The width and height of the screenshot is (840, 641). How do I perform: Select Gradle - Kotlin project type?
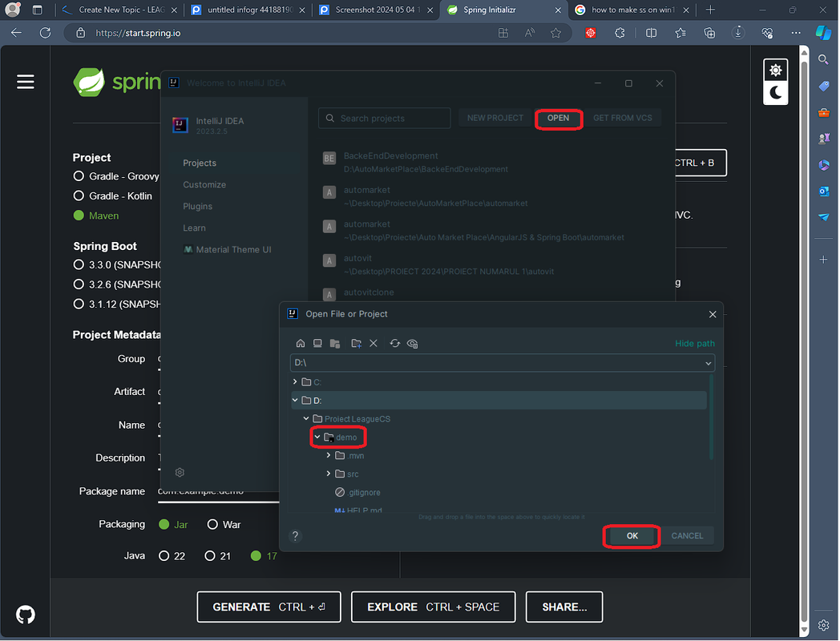coord(79,196)
